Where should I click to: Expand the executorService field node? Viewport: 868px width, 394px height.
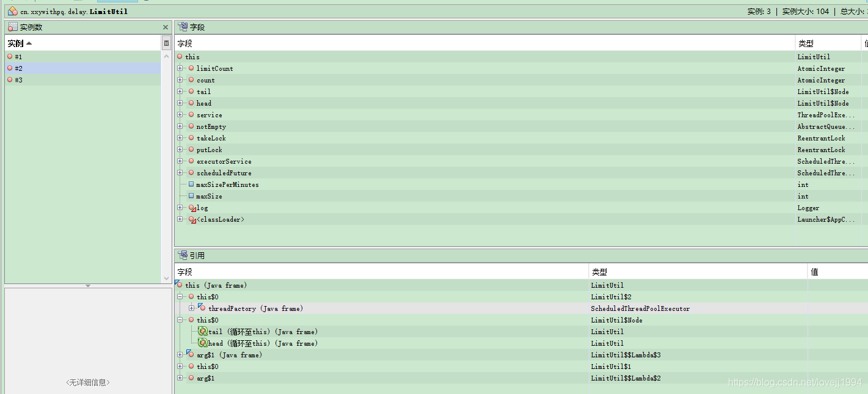coord(180,161)
